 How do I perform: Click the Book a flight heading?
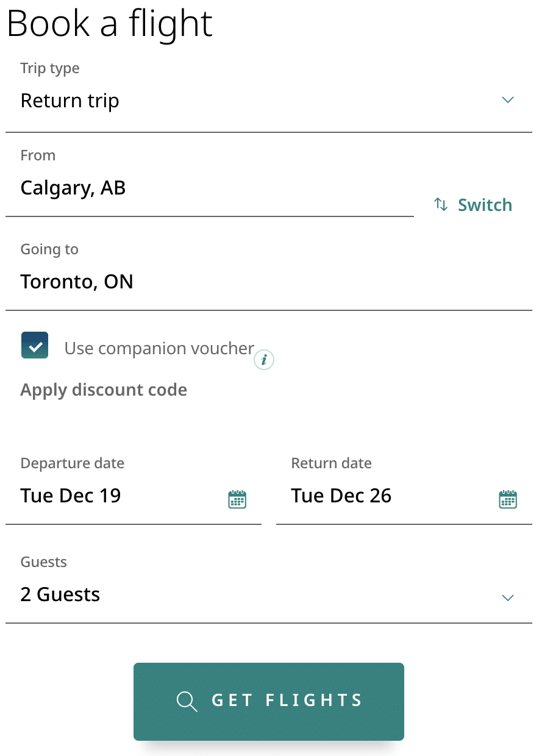[110, 23]
